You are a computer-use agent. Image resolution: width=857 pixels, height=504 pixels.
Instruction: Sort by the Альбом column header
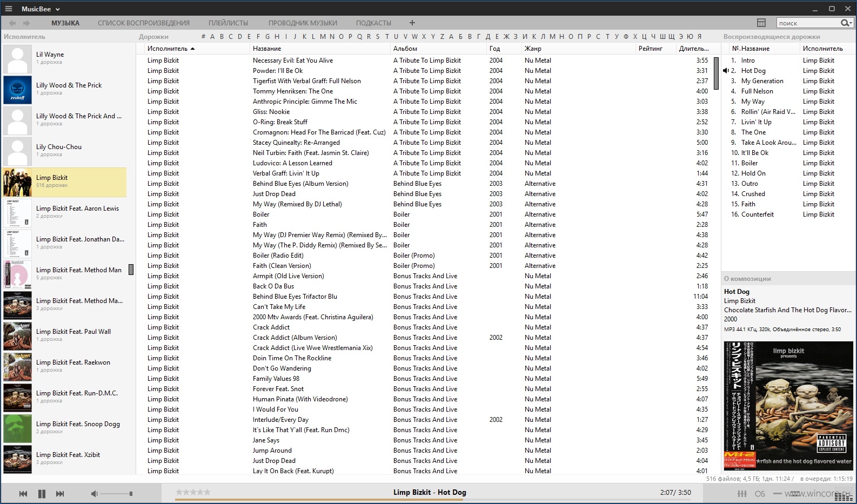[405, 49]
